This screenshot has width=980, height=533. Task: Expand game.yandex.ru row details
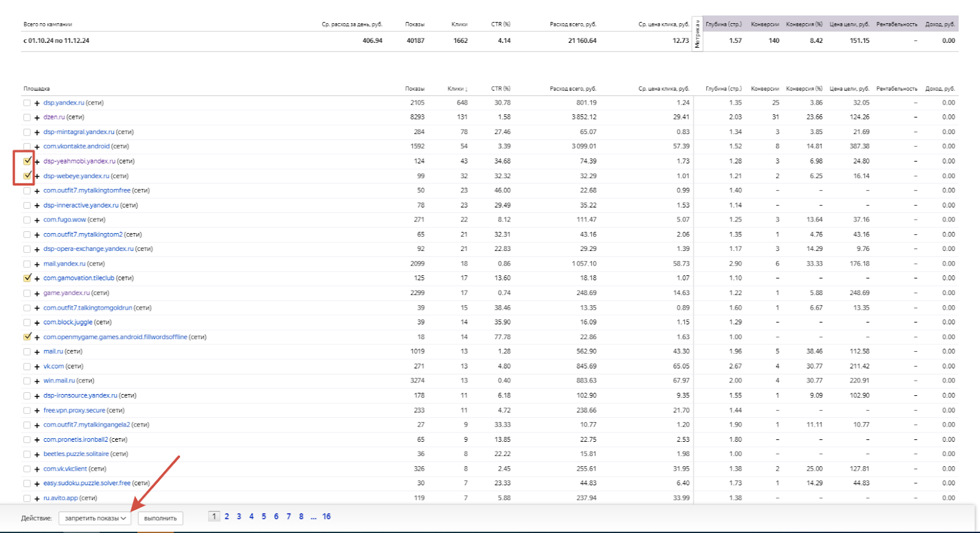pos(37,293)
